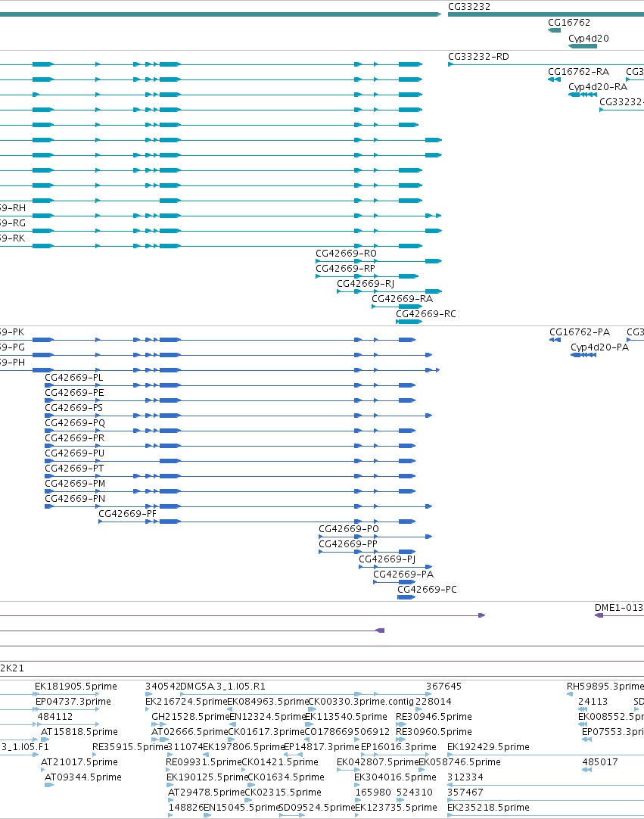Select the CG42669-PA protein label
644x819 pixels.
(x=403, y=575)
